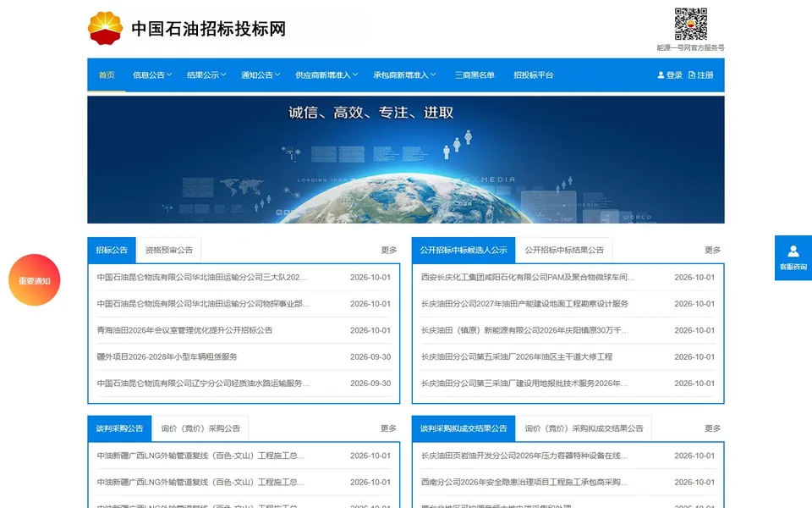Click the China Petroleum logo emblem

coord(105,28)
